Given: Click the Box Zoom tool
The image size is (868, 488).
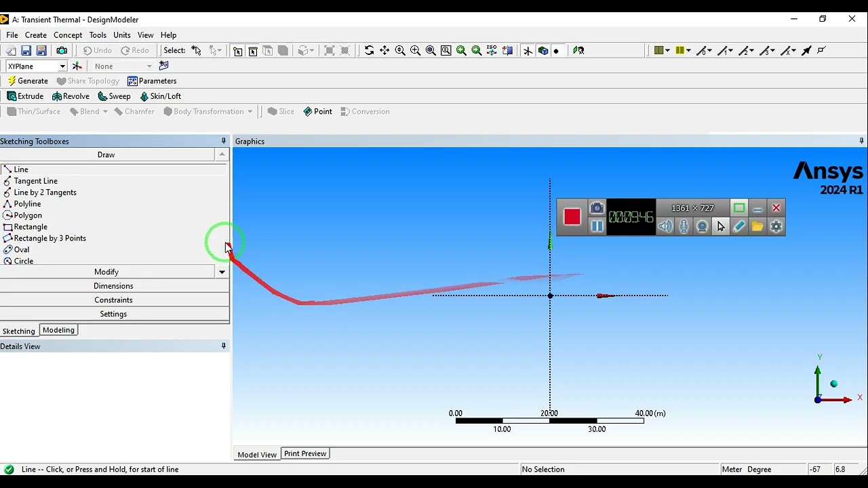Looking at the screenshot, I should (415, 51).
